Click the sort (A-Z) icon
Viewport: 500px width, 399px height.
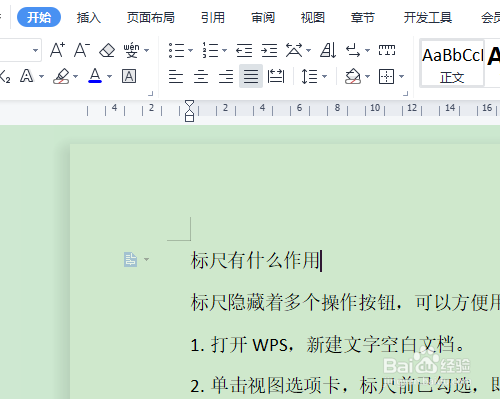coord(328,50)
